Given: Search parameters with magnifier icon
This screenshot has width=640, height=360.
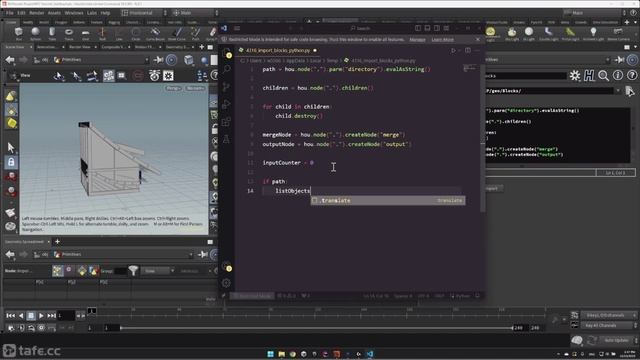Looking at the screenshot, I should [x=603, y=76].
